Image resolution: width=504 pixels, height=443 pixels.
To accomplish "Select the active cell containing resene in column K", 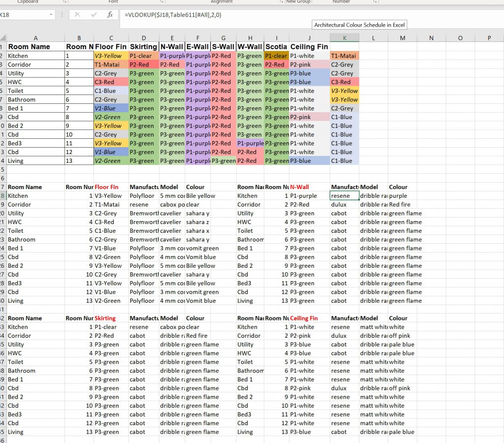I will [x=344, y=196].
